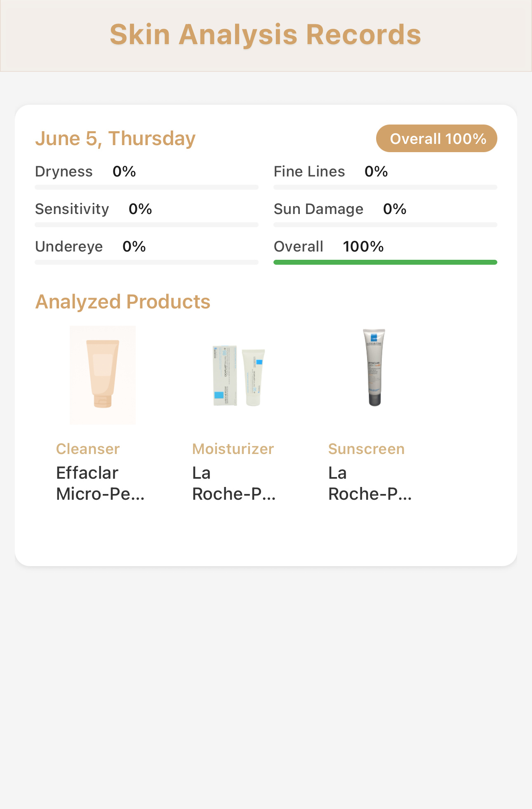Screen dimensions: 532x809
Task: Click the green Overall progress bar
Action: tap(385, 262)
